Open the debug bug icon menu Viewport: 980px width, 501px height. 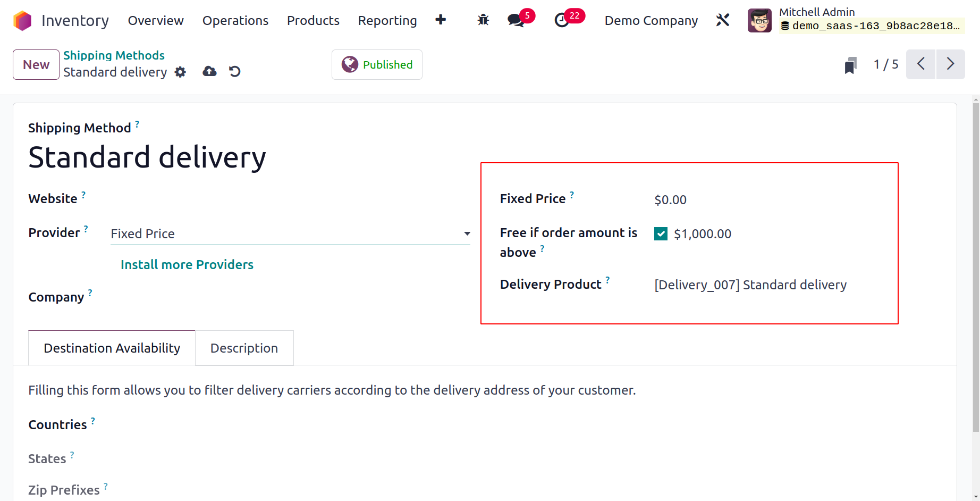(x=483, y=20)
